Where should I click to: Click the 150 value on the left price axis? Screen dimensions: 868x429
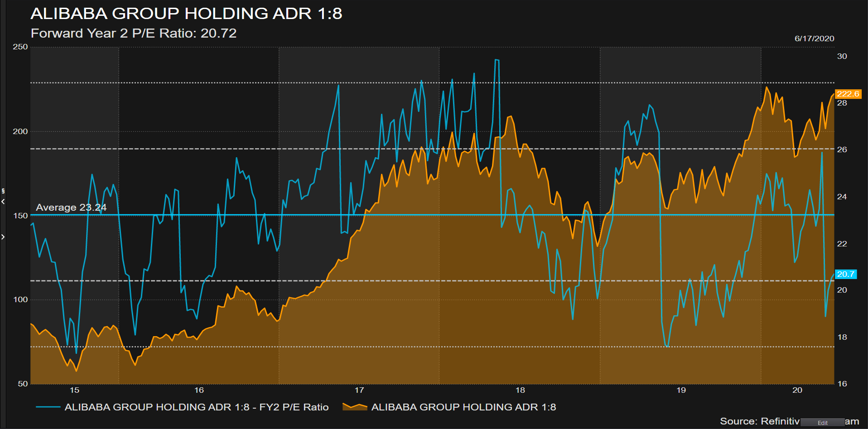[x=20, y=216]
